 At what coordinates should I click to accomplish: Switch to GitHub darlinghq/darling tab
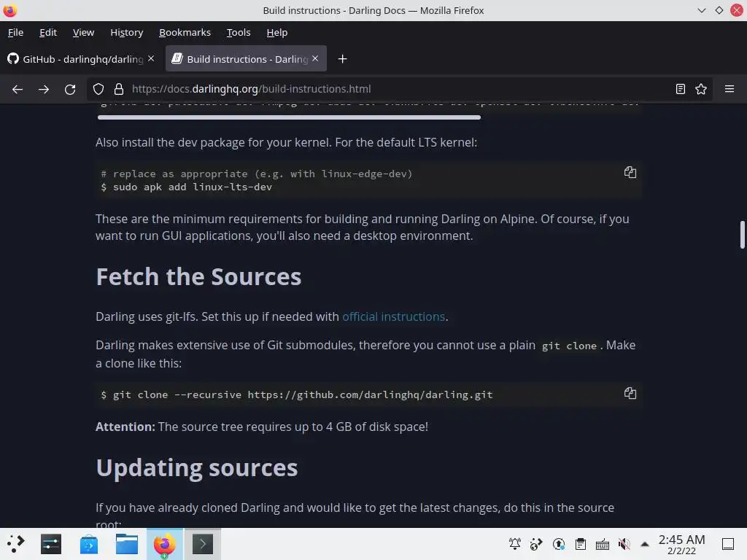point(81,59)
